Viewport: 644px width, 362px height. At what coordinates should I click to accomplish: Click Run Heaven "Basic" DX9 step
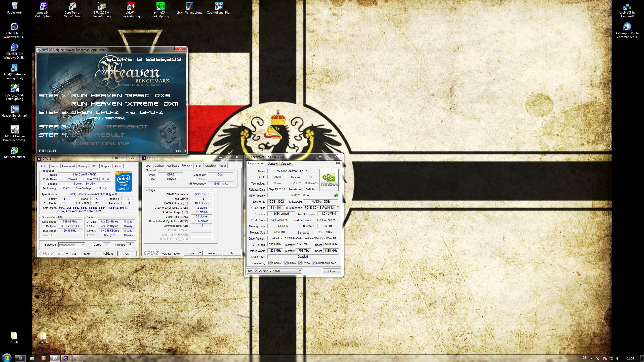tap(120, 96)
